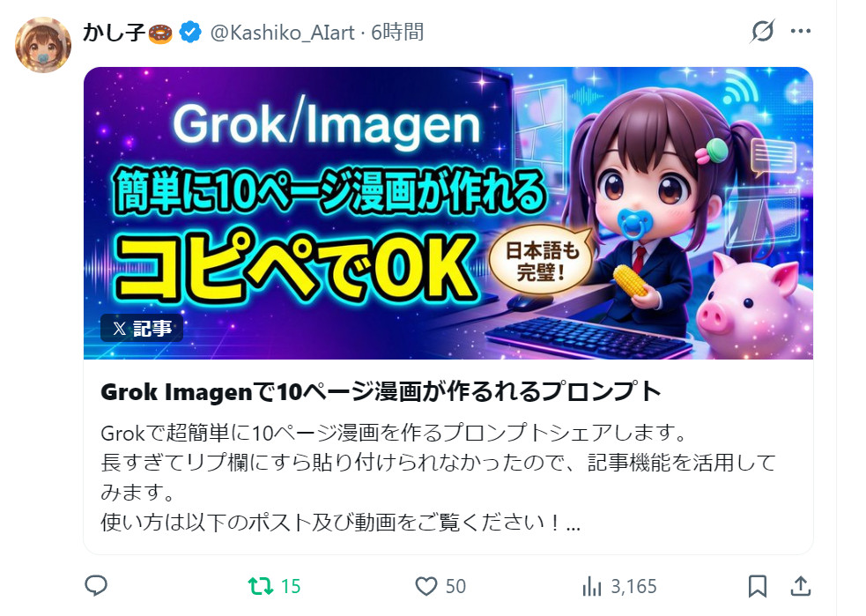This screenshot has height=616, width=866.
Task: Open view analytics bar chart icon
Action: pos(591,586)
